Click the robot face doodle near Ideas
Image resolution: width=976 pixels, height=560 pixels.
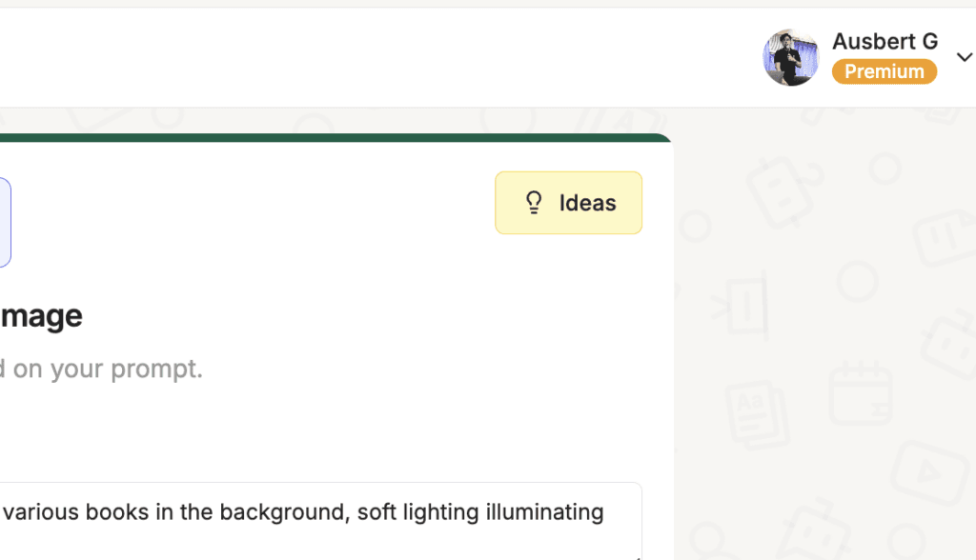(783, 191)
